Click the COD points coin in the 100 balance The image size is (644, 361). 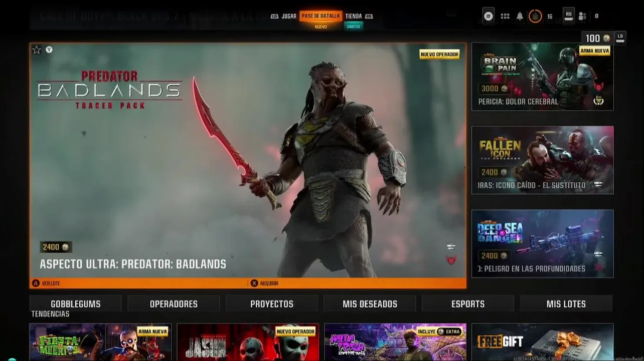(606, 38)
